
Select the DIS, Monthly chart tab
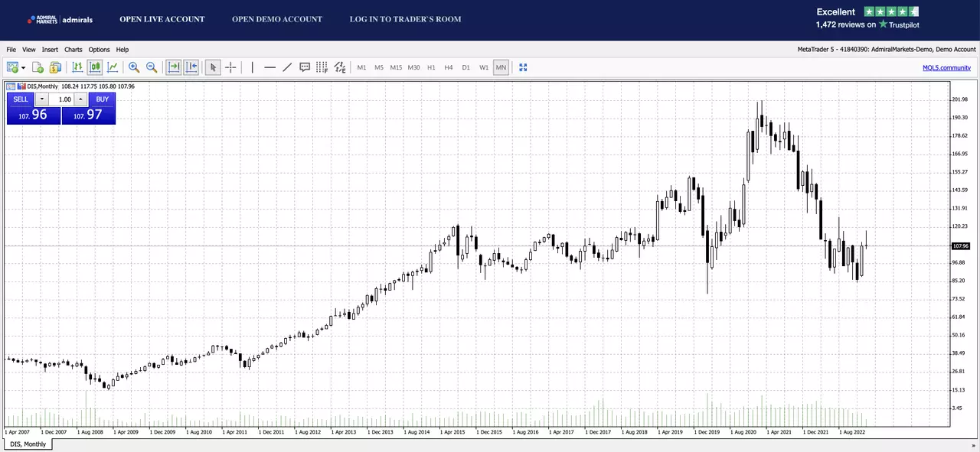point(28,444)
